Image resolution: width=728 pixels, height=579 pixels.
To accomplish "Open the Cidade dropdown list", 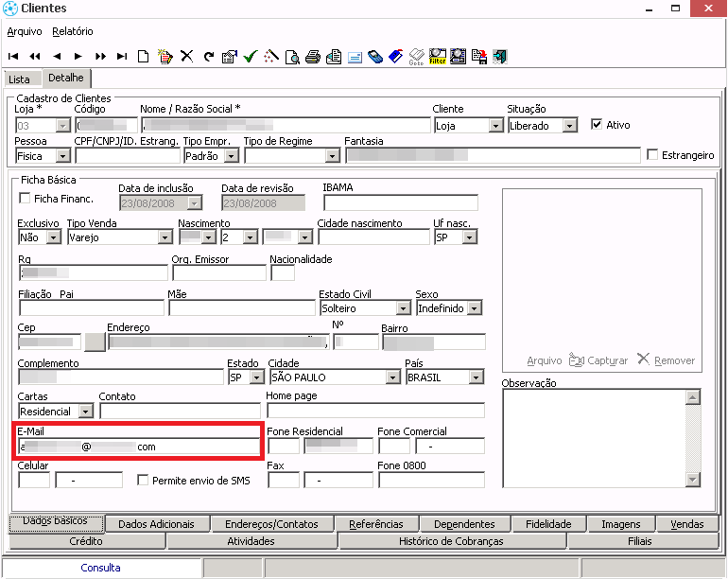I will click(392, 377).
